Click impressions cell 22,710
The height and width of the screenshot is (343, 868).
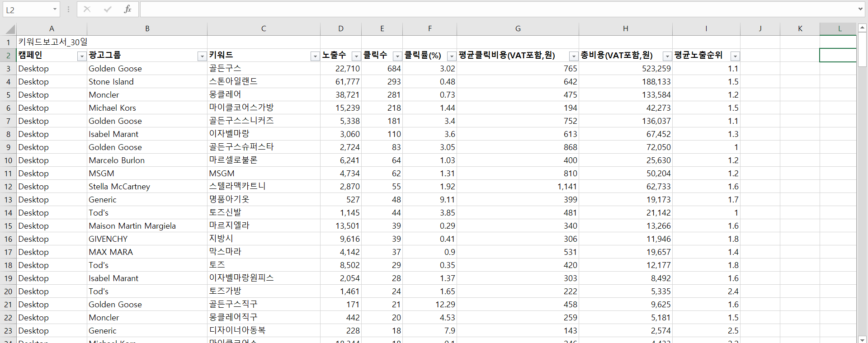(x=341, y=69)
